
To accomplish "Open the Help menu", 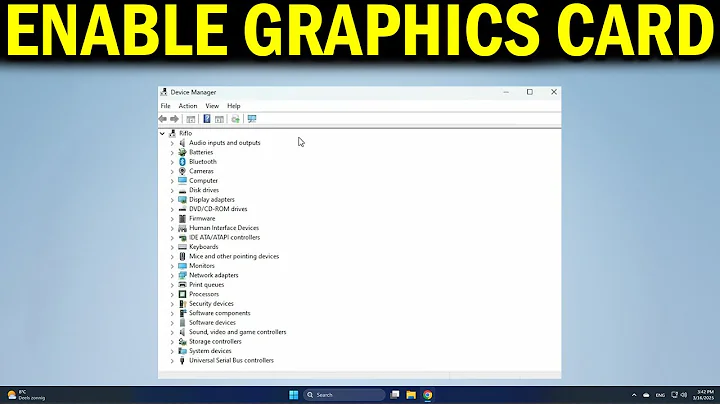I will pos(234,106).
